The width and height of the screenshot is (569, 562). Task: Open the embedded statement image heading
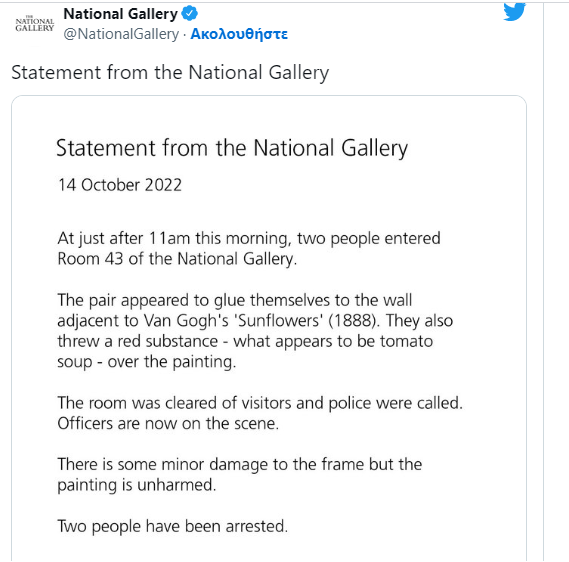(232, 148)
